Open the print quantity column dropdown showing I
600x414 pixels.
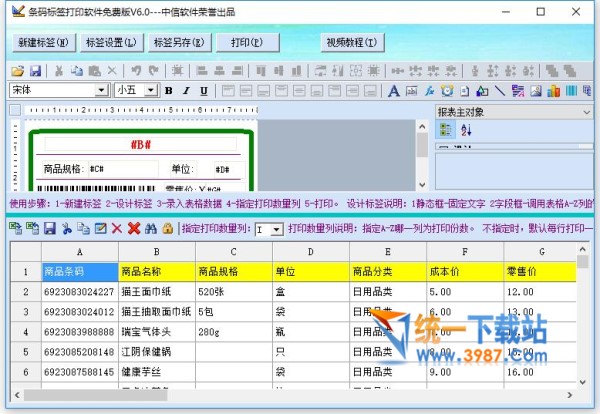click(276, 230)
